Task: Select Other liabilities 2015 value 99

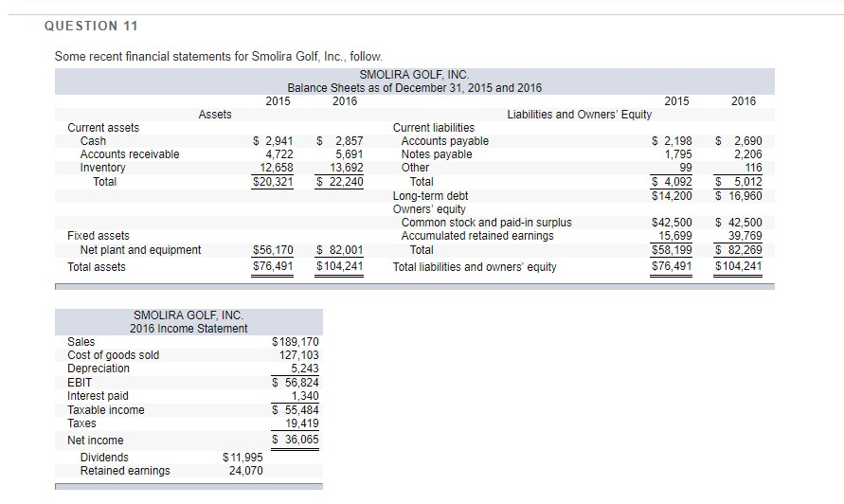Action: click(x=686, y=168)
